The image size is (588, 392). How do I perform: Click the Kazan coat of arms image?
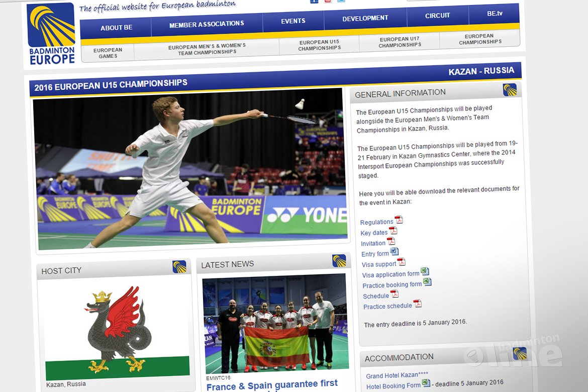117,330
